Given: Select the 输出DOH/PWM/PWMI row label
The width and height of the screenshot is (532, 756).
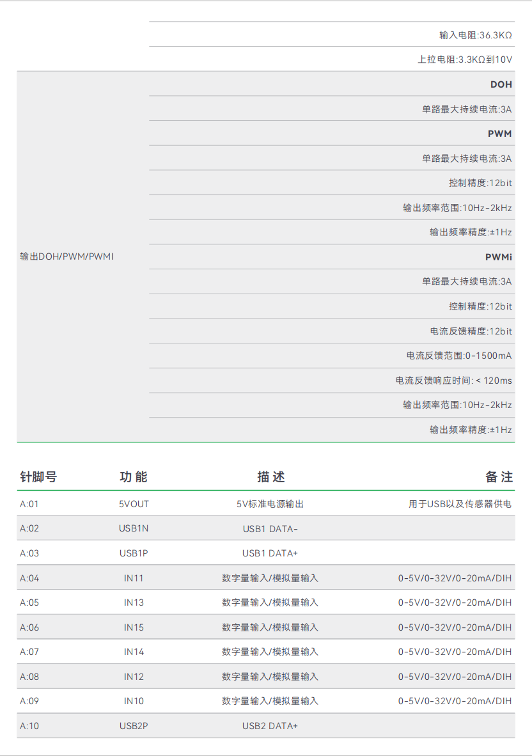Looking at the screenshot, I should [66, 256].
